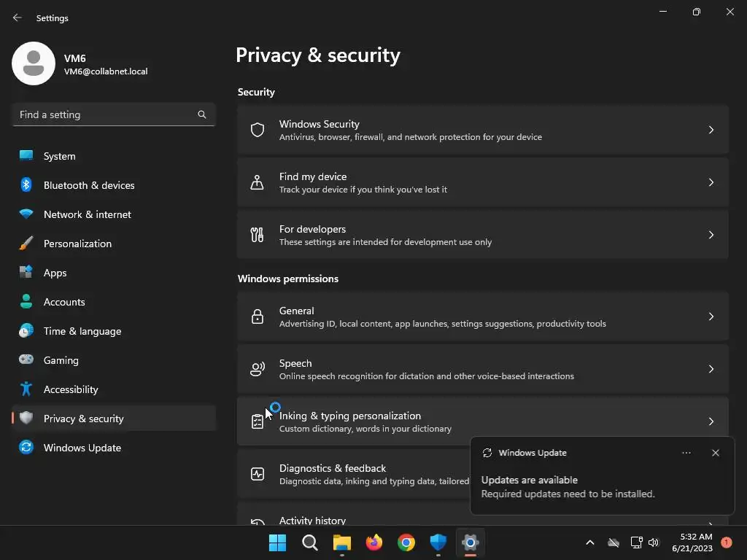Click the network display tray icon
The height and width of the screenshot is (560, 747).
point(636,542)
